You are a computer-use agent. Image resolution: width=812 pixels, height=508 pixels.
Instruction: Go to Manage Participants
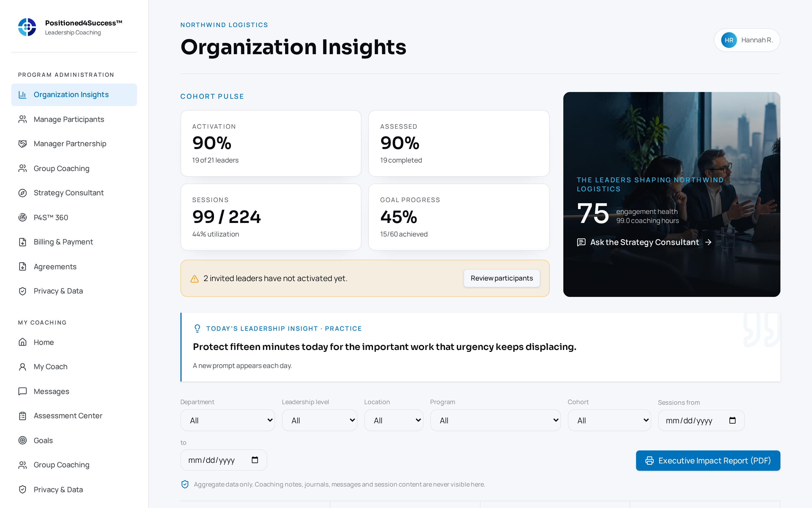point(74,119)
